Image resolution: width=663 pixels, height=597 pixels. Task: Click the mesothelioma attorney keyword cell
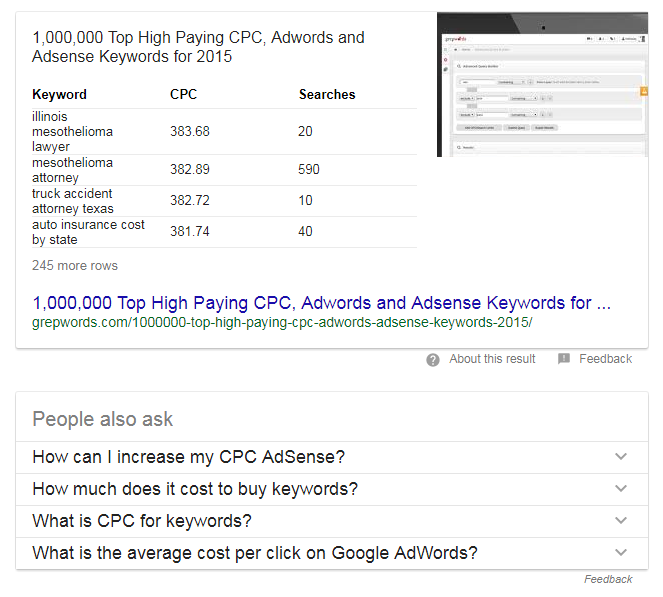72,170
